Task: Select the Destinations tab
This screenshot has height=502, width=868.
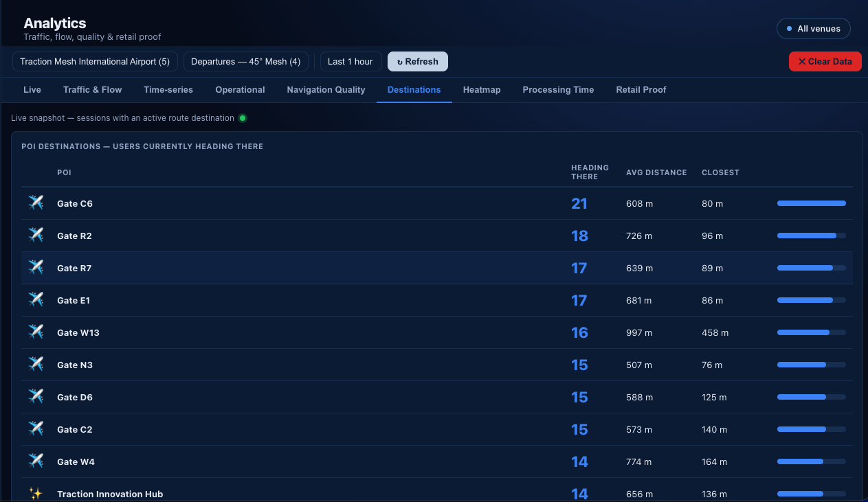Action: [x=414, y=90]
